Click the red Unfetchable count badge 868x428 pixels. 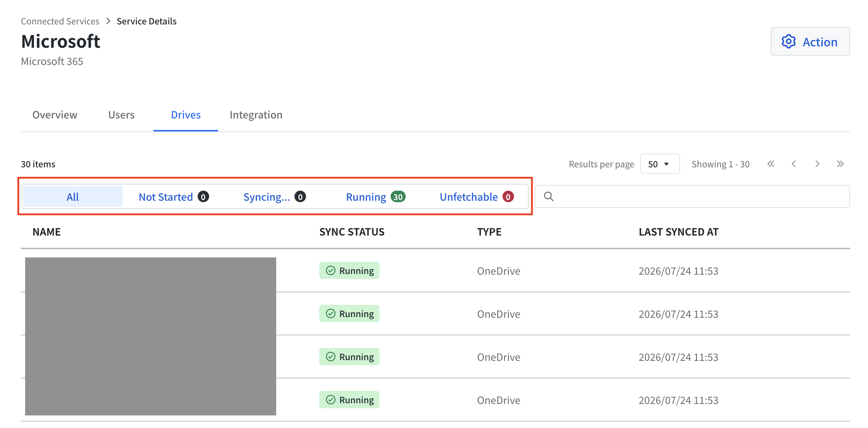point(508,197)
